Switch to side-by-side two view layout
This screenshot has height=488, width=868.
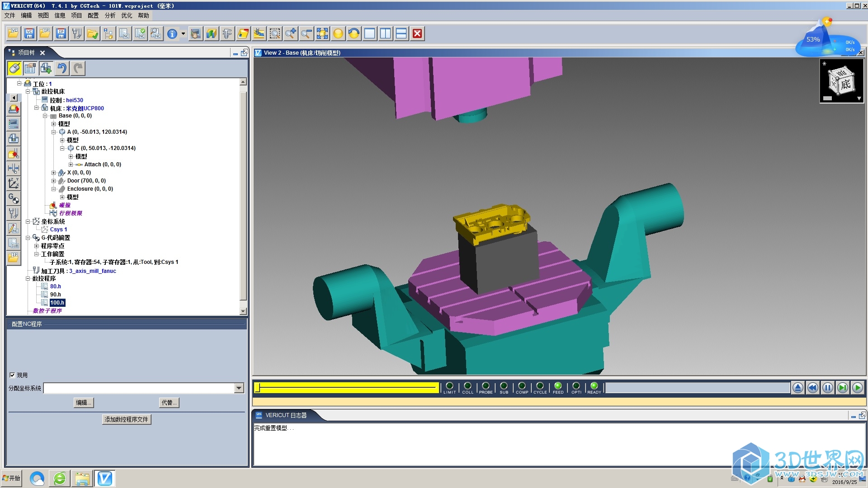tap(386, 33)
